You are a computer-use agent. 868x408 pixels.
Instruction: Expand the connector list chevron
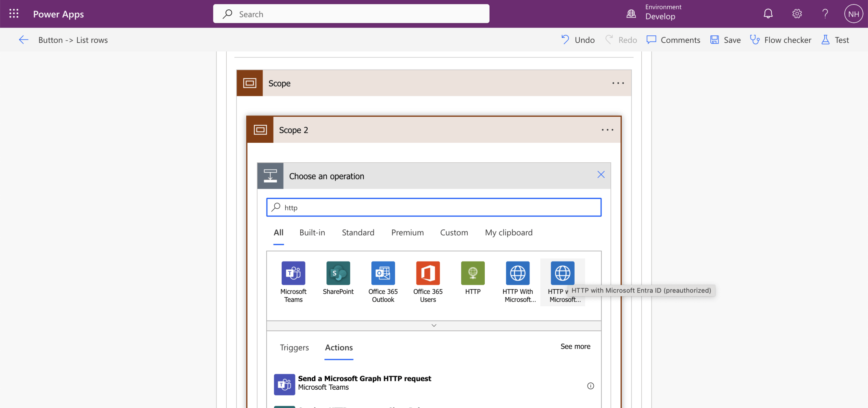(434, 325)
